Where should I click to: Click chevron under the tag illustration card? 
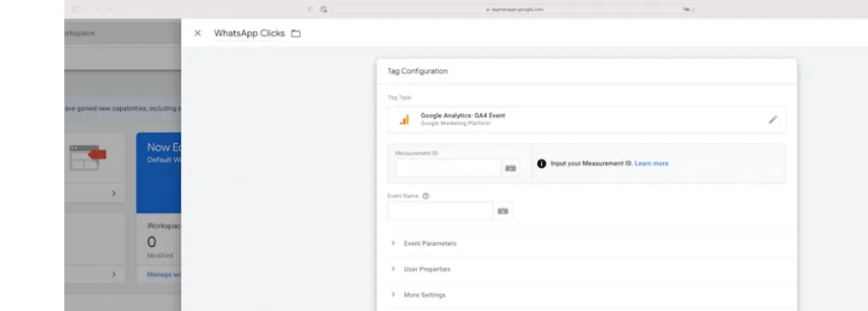[114, 193]
